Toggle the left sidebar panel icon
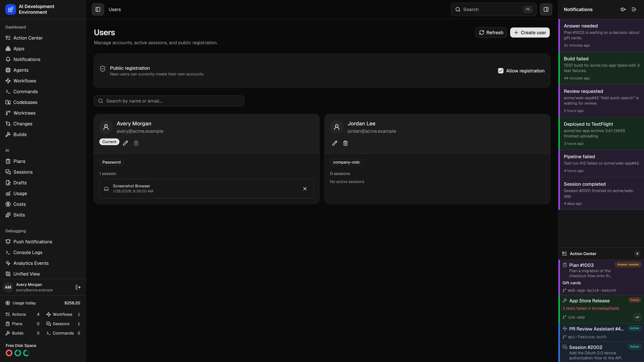 [98, 10]
